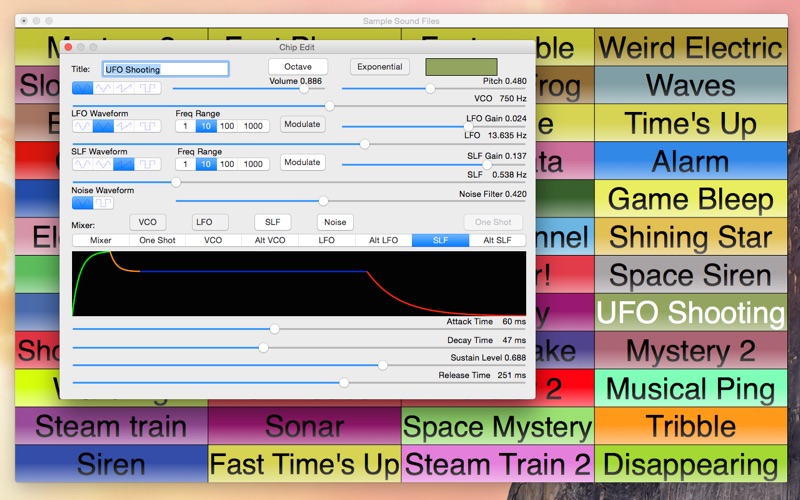The height and width of the screenshot is (500, 800).
Task: Choose square for SLF Waveform
Action: tap(148, 164)
